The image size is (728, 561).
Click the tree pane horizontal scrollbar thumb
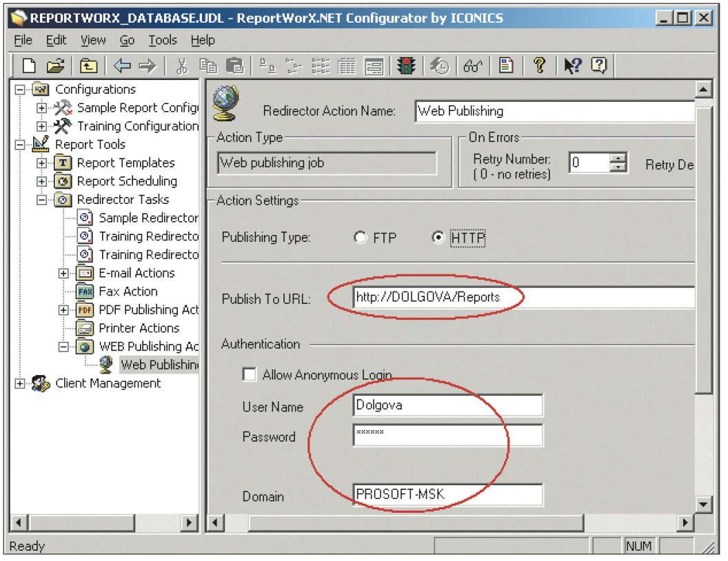pyautogui.click(x=82, y=523)
